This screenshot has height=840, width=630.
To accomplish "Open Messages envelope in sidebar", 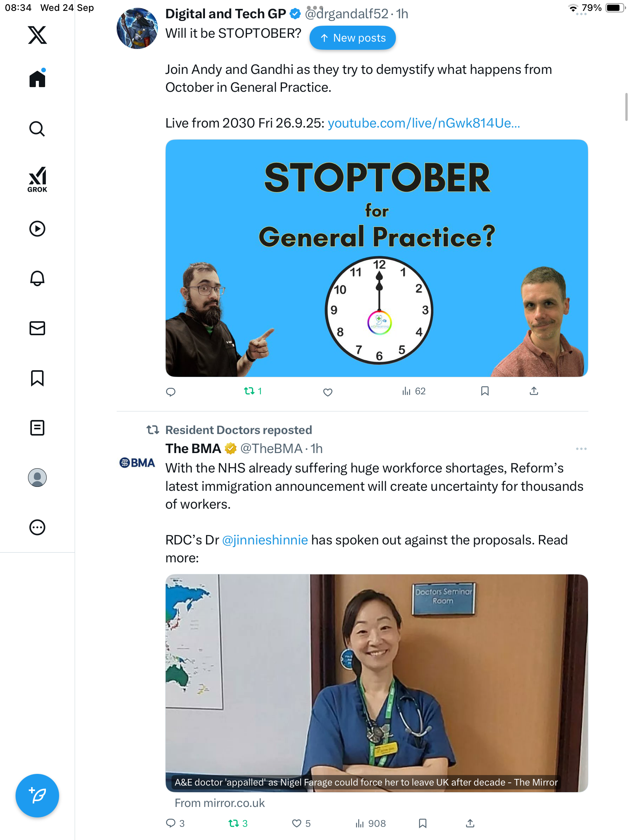I will 37,328.
